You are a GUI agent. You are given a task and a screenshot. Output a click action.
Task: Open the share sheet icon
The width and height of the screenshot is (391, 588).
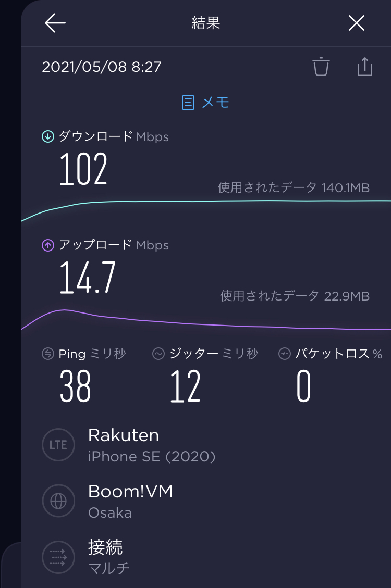(x=365, y=67)
